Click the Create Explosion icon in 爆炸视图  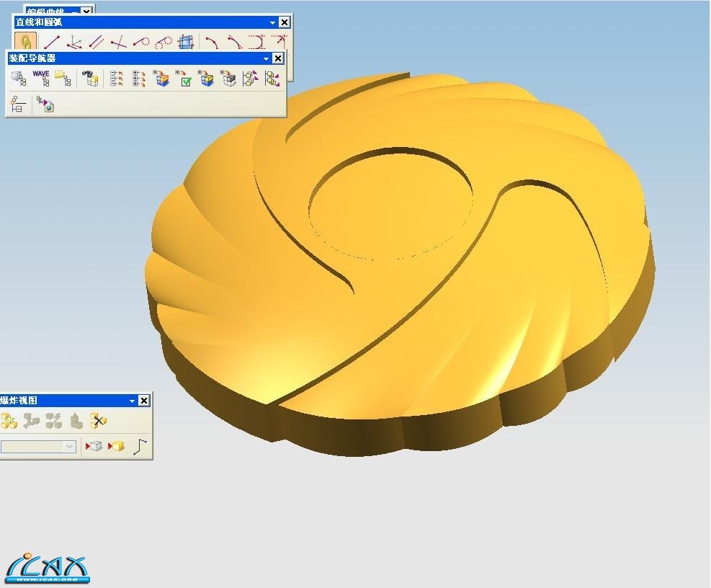tap(9, 421)
